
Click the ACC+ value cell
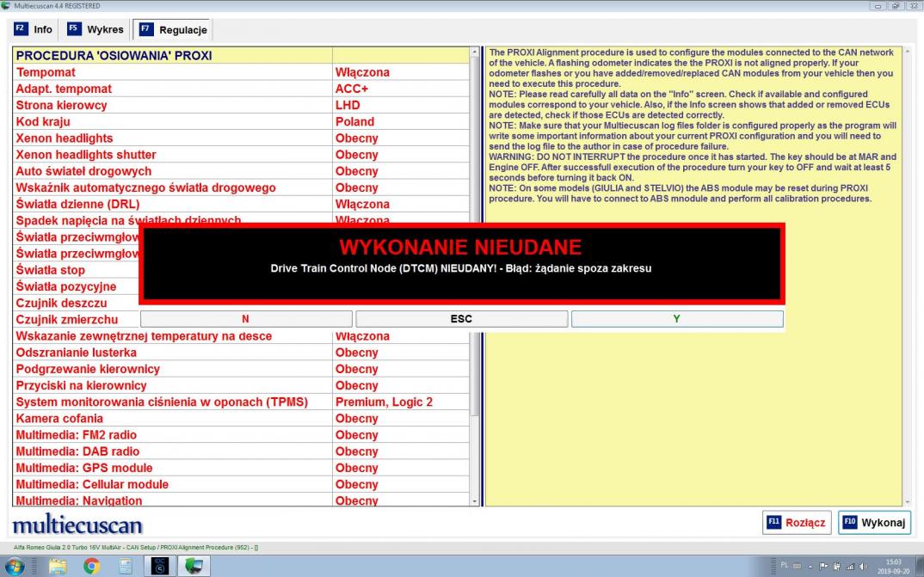click(401, 89)
